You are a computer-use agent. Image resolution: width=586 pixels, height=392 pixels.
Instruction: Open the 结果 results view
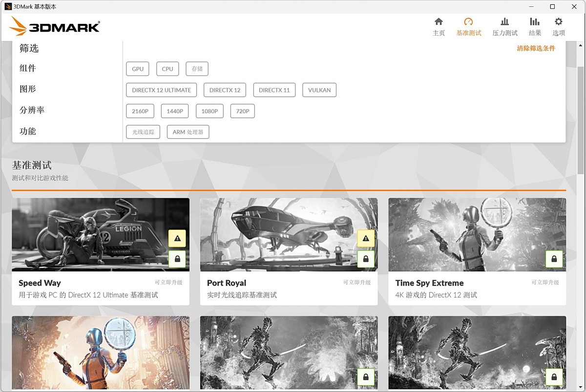click(x=535, y=27)
